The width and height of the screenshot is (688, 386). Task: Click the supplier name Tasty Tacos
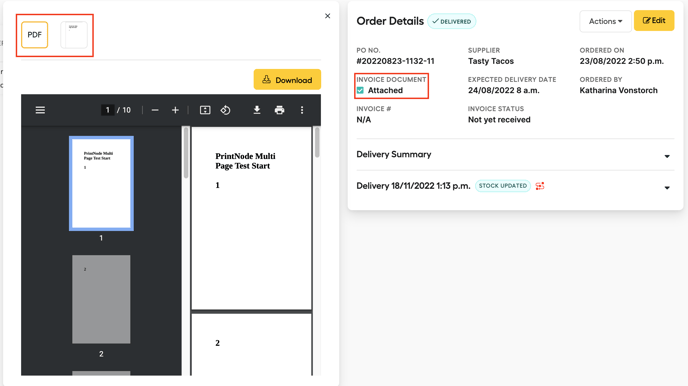tap(491, 61)
